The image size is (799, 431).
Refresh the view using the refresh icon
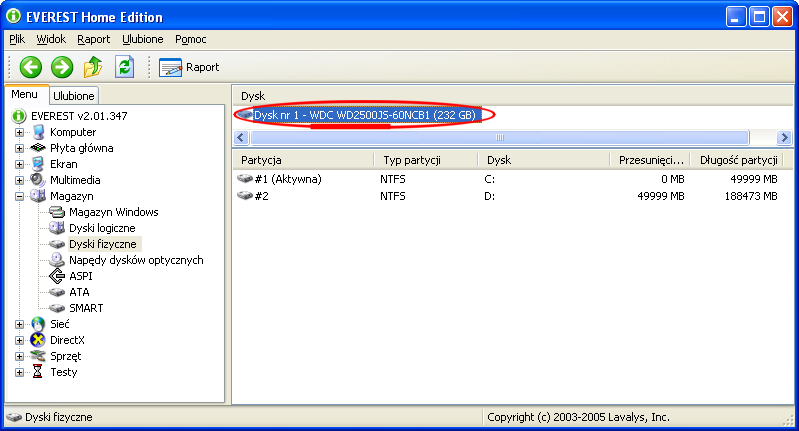tap(124, 67)
